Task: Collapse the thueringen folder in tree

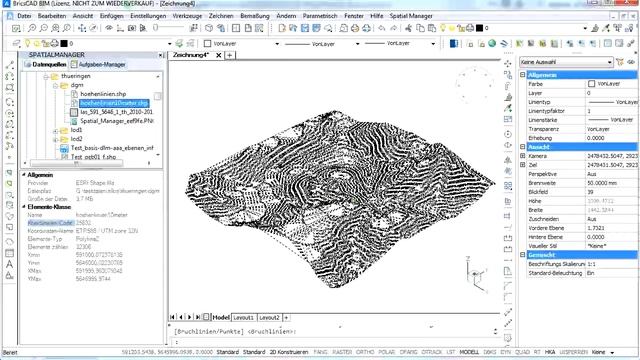Action: [46, 76]
